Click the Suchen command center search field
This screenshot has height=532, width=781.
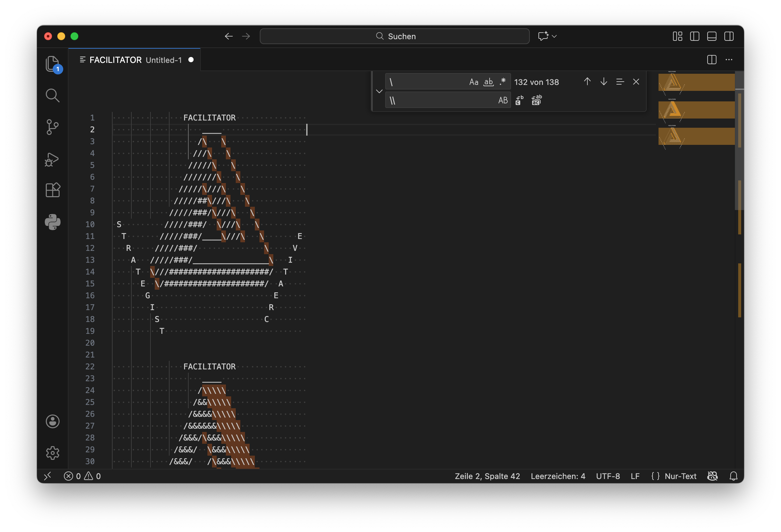coord(394,36)
